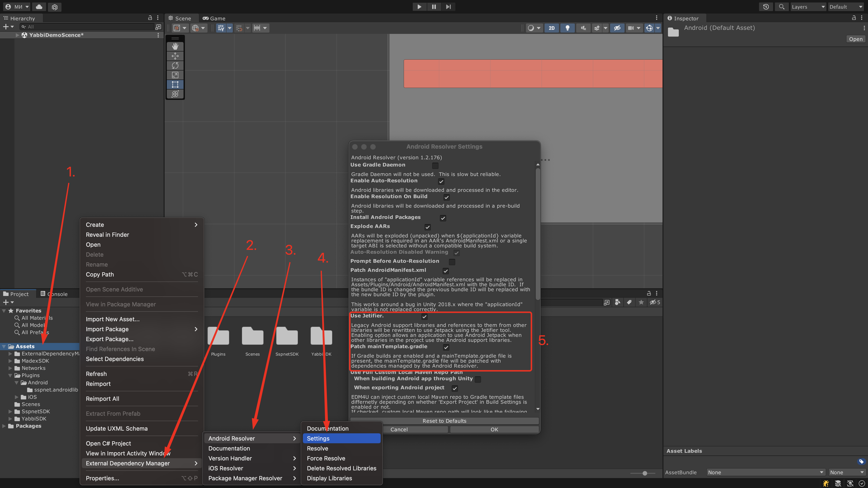Image resolution: width=868 pixels, height=488 pixels.
Task: Expand the MadexSDK folder in Project tree
Action: click(x=10, y=361)
